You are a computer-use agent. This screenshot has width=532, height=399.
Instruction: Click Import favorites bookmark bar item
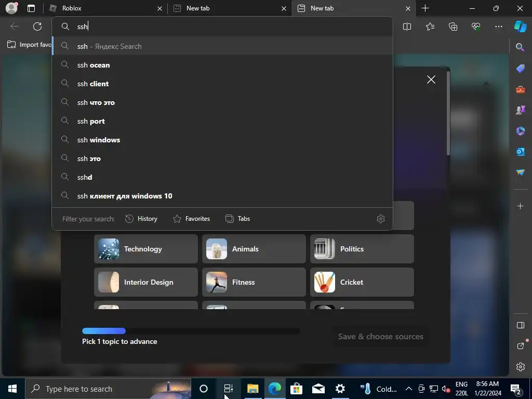click(x=29, y=45)
